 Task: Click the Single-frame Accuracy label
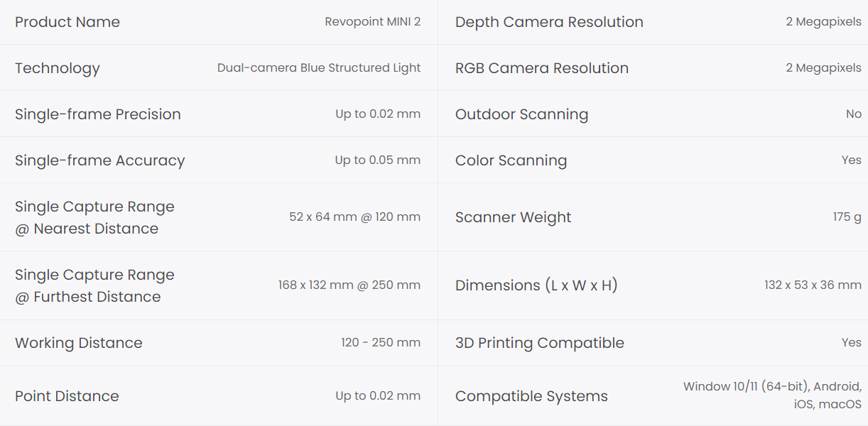[x=99, y=160]
